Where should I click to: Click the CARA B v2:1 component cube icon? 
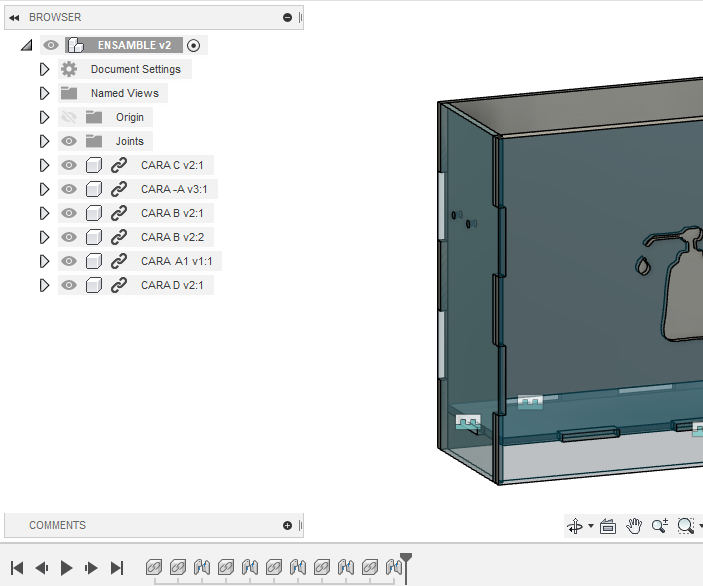pos(94,213)
